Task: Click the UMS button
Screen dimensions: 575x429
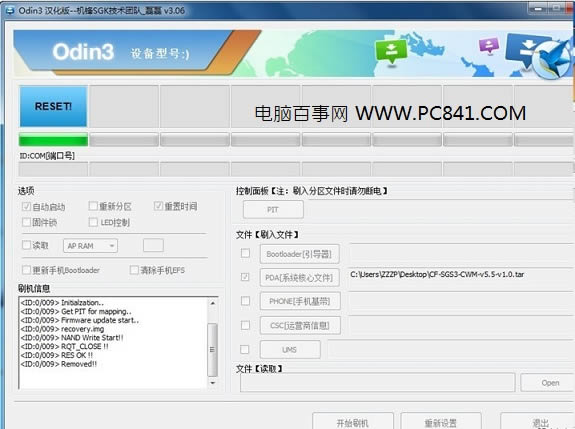Action: pos(290,350)
